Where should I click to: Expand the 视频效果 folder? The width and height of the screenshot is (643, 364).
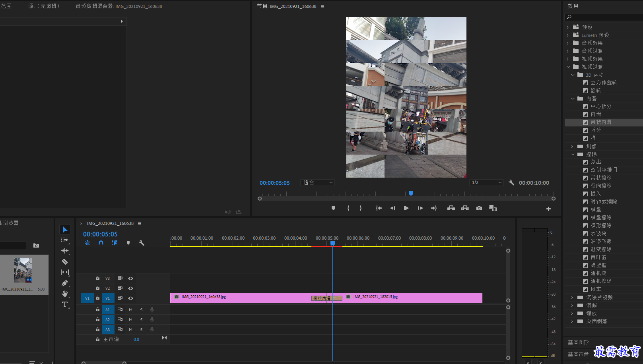pos(568,59)
